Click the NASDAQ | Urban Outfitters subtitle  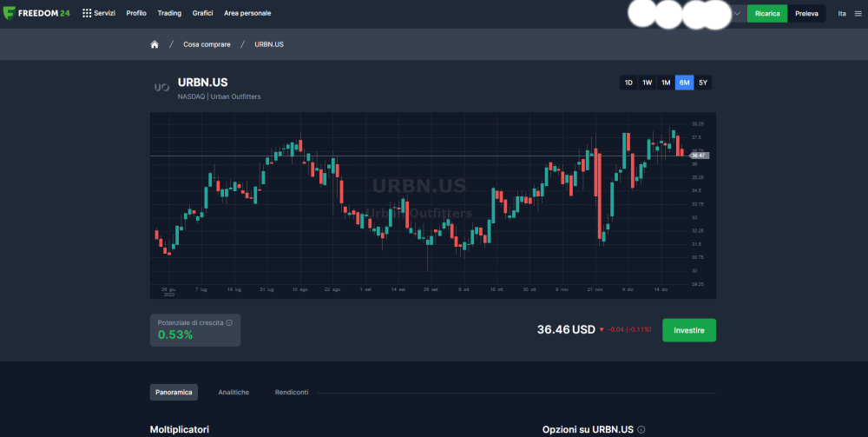pyautogui.click(x=220, y=96)
